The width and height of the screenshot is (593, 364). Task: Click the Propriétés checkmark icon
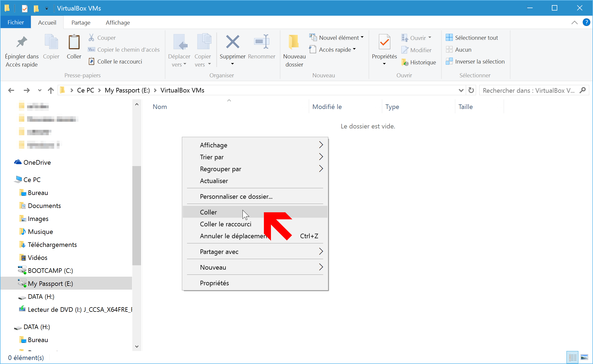pyautogui.click(x=384, y=42)
